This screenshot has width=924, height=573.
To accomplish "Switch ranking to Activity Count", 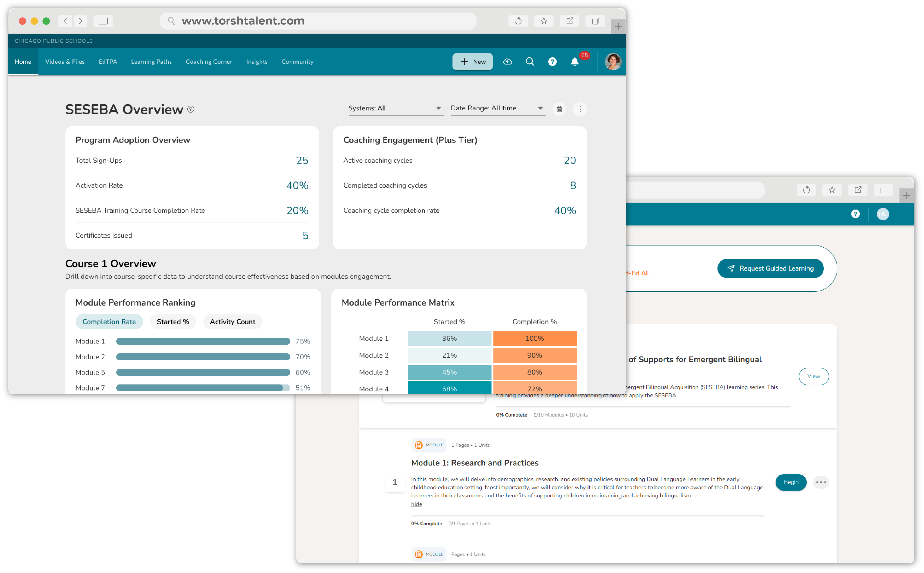I will pos(233,322).
